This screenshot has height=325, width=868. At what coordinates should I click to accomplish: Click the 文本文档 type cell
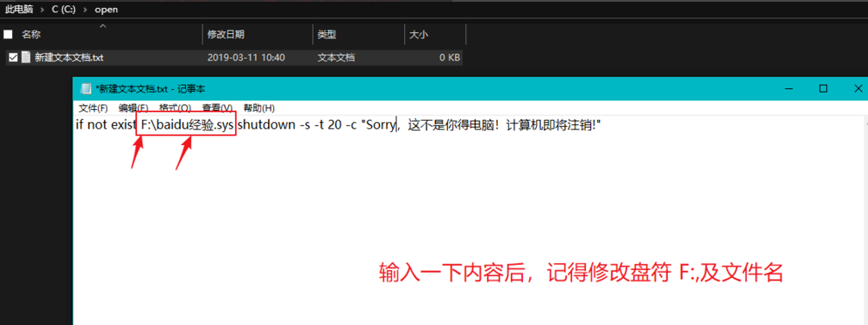click(336, 57)
